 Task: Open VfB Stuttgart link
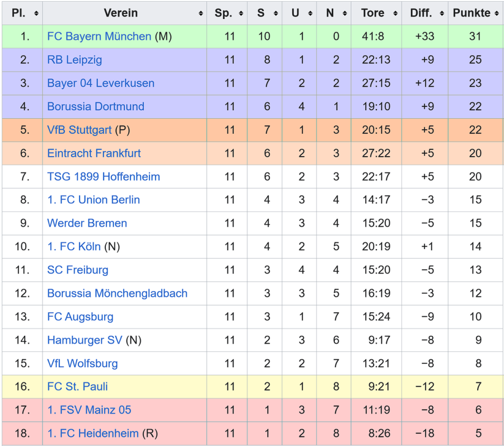click(x=80, y=130)
